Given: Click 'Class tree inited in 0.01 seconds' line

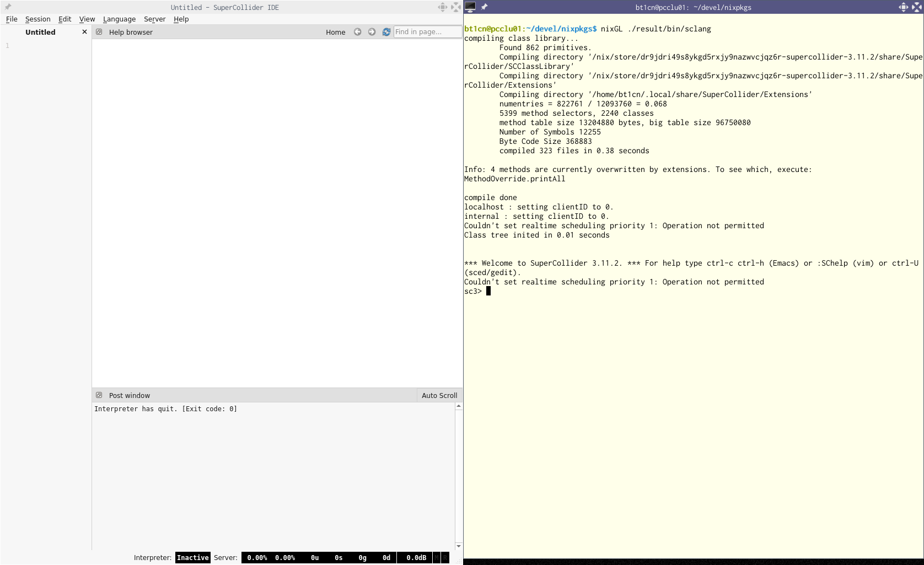Looking at the screenshot, I should [x=537, y=235].
